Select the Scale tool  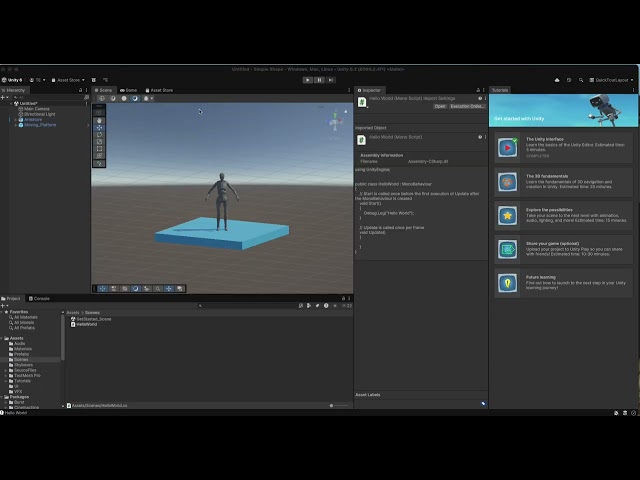(x=99, y=142)
